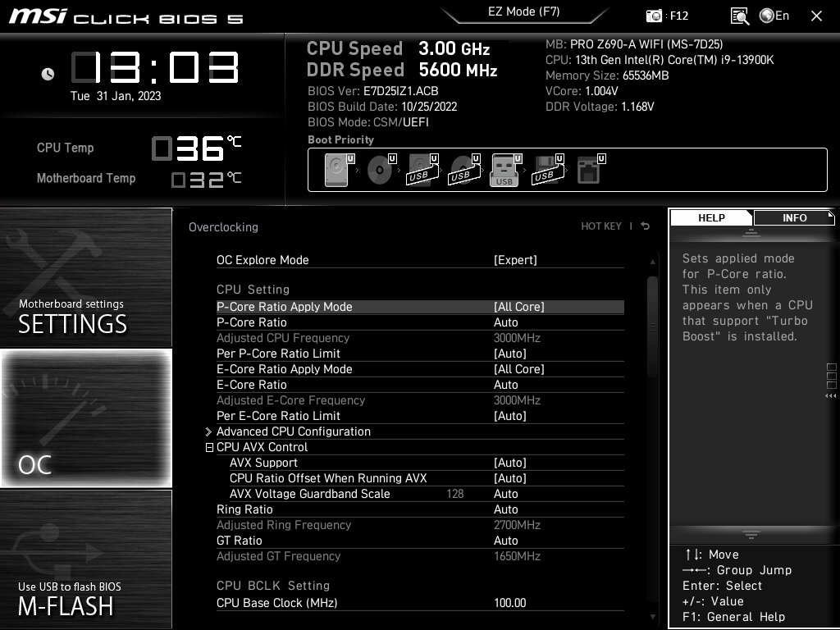The width and height of the screenshot is (840, 630).
Task: Select the GT Ratio Auto field
Action: (x=420, y=541)
